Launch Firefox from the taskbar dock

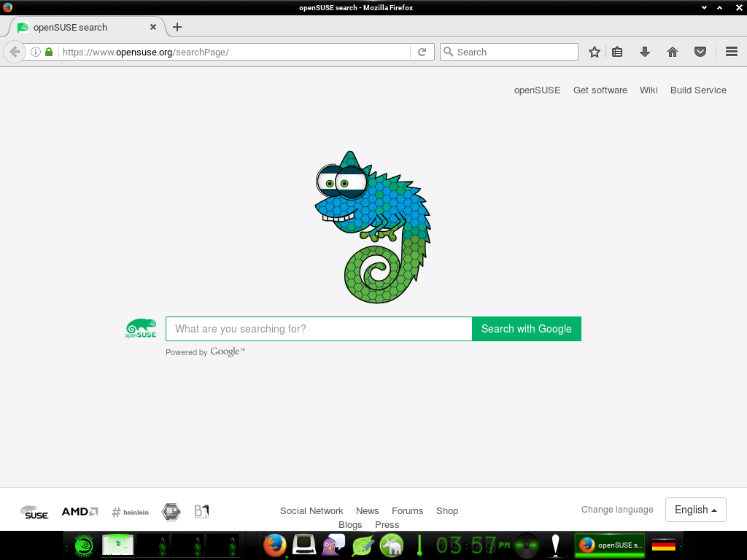pyautogui.click(x=274, y=545)
